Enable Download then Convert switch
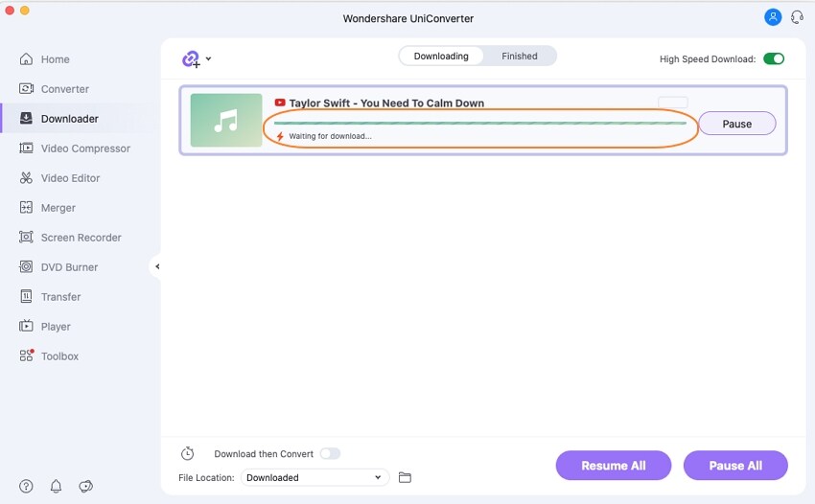The height and width of the screenshot is (504, 815). pos(330,453)
